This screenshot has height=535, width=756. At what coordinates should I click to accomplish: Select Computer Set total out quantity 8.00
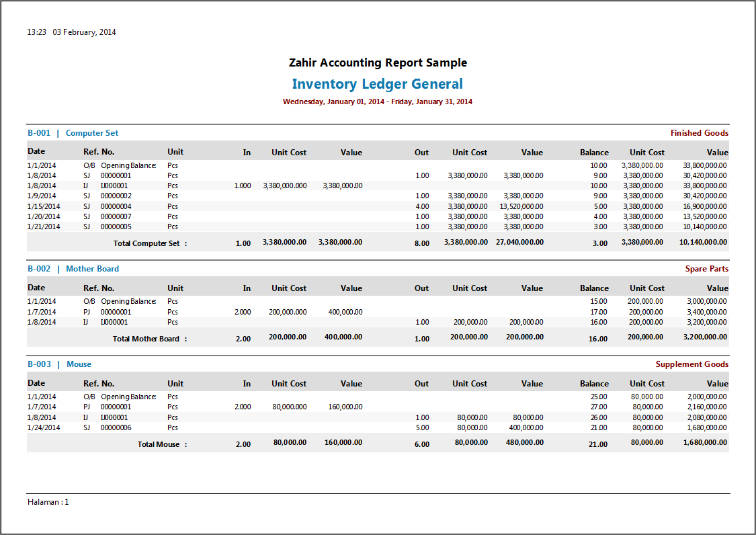click(422, 243)
